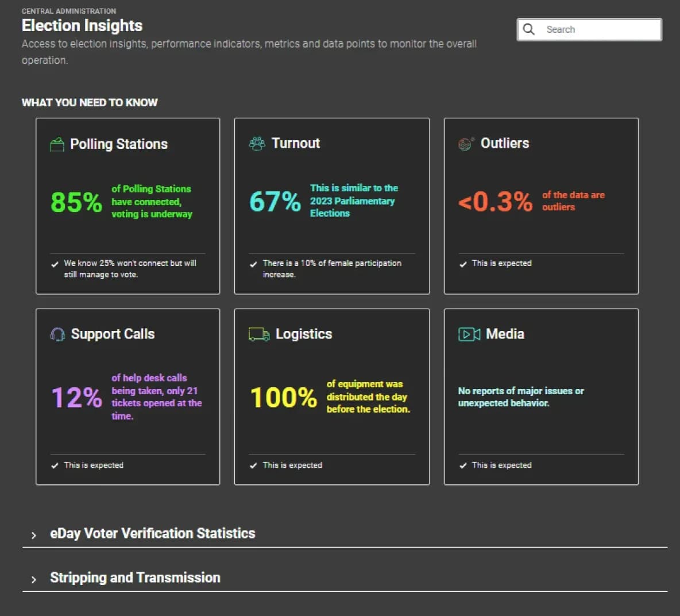Viewport: 680px width, 616px height.
Task: Click the Polling Stations ballot box icon
Action: pos(57,144)
